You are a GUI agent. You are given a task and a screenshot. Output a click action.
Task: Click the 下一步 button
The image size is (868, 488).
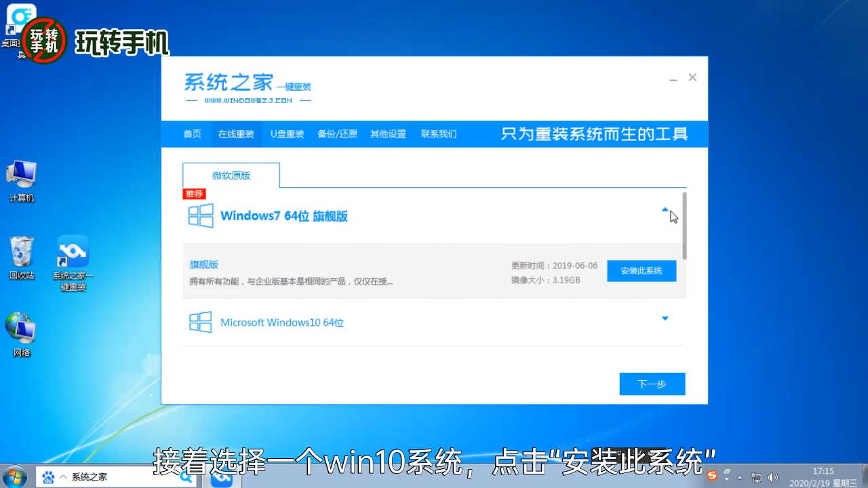point(652,384)
